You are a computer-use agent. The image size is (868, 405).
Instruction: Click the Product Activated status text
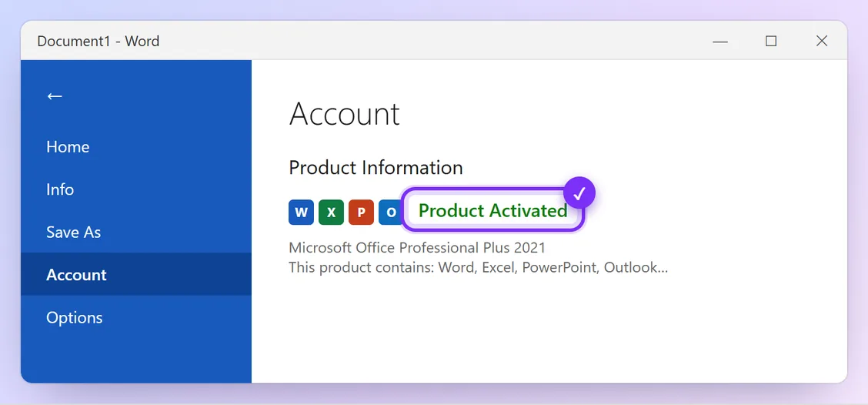pos(492,210)
